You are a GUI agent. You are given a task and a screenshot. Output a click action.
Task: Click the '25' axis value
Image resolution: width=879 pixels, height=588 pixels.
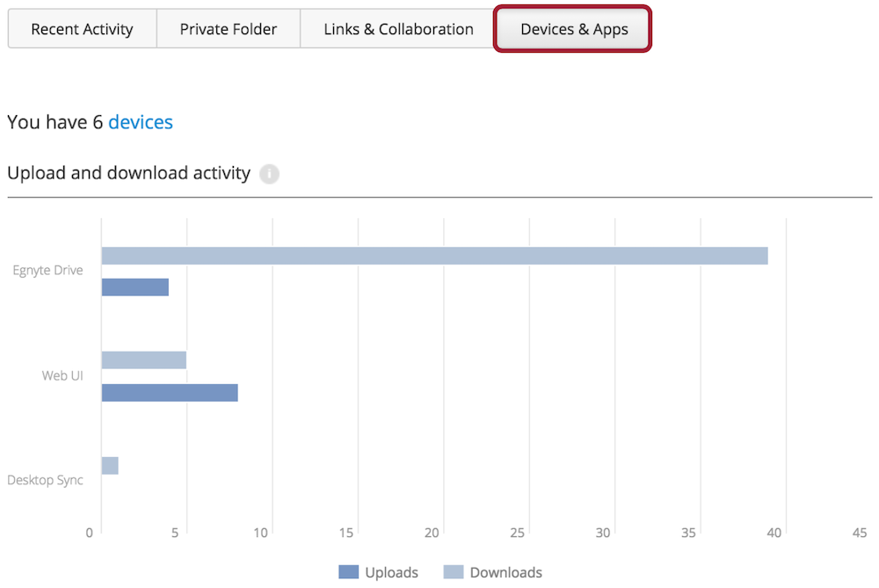coord(517,533)
